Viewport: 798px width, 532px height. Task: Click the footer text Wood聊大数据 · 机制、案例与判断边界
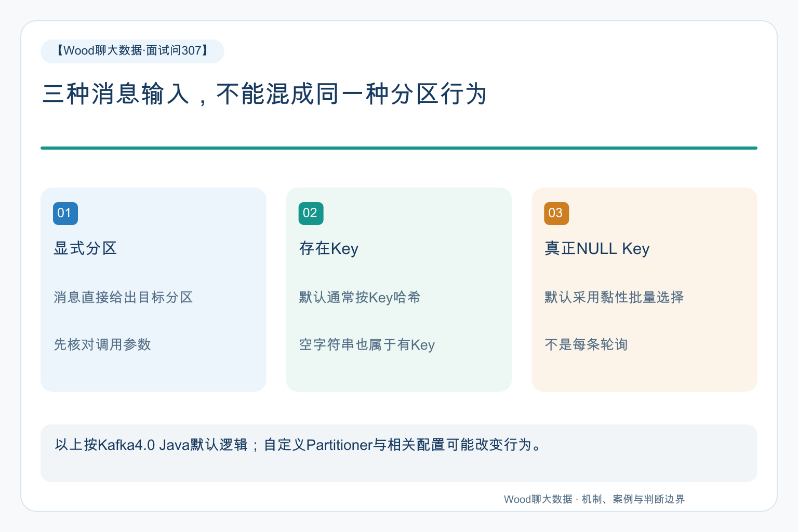594,499
